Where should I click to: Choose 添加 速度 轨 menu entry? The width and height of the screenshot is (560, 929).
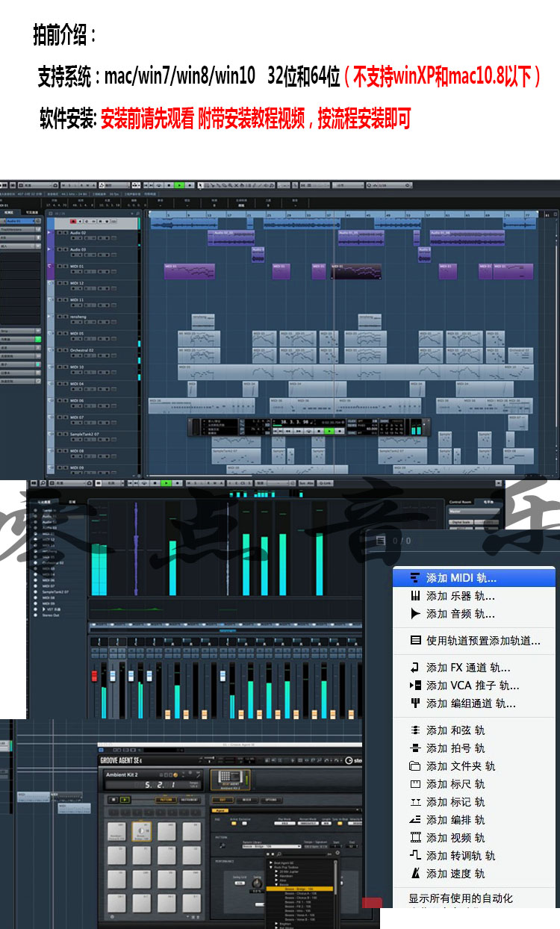click(x=474, y=874)
